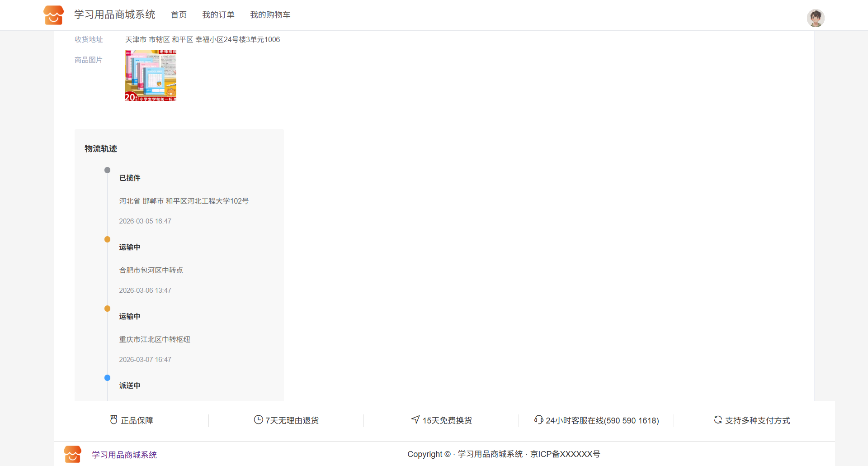Open 我的订单 page
The image size is (868, 466).
tap(218, 15)
